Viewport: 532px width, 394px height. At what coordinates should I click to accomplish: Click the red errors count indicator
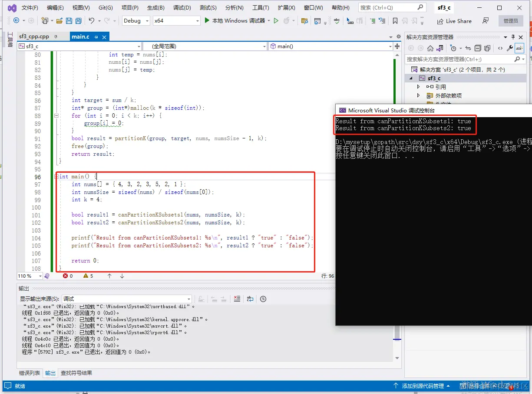click(68, 276)
